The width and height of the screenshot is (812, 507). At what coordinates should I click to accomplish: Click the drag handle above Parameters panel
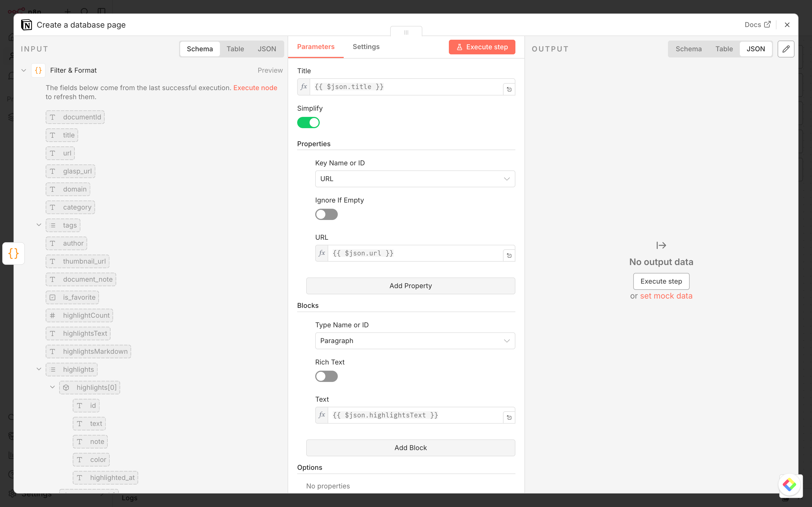[406, 32]
